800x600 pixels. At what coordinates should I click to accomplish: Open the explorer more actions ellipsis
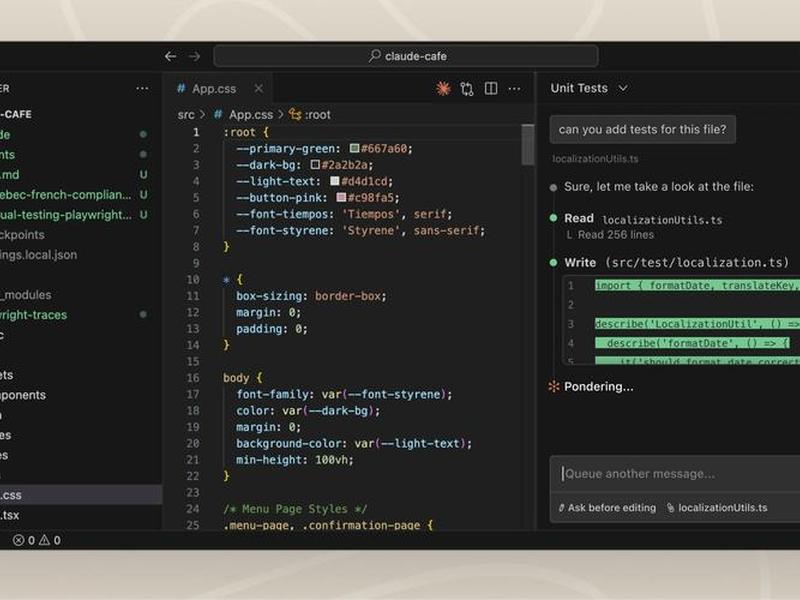(x=142, y=89)
